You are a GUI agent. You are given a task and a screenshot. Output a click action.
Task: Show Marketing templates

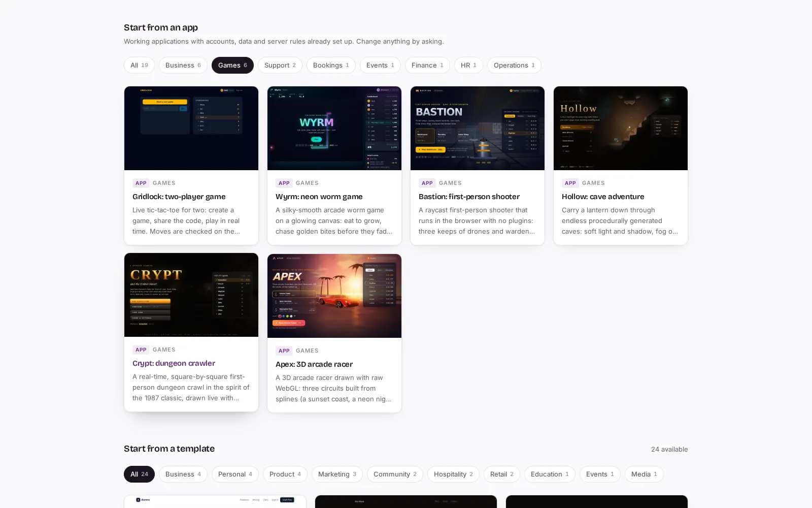(x=337, y=474)
